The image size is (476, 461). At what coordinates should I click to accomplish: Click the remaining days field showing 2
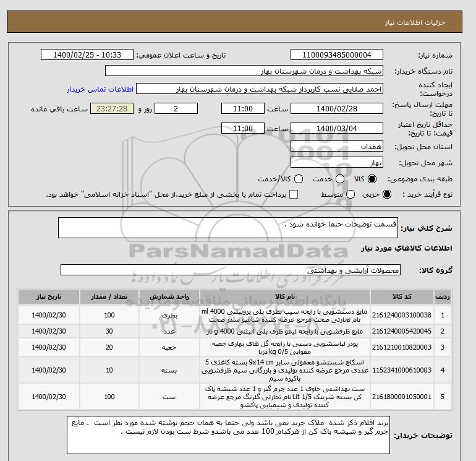point(176,108)
